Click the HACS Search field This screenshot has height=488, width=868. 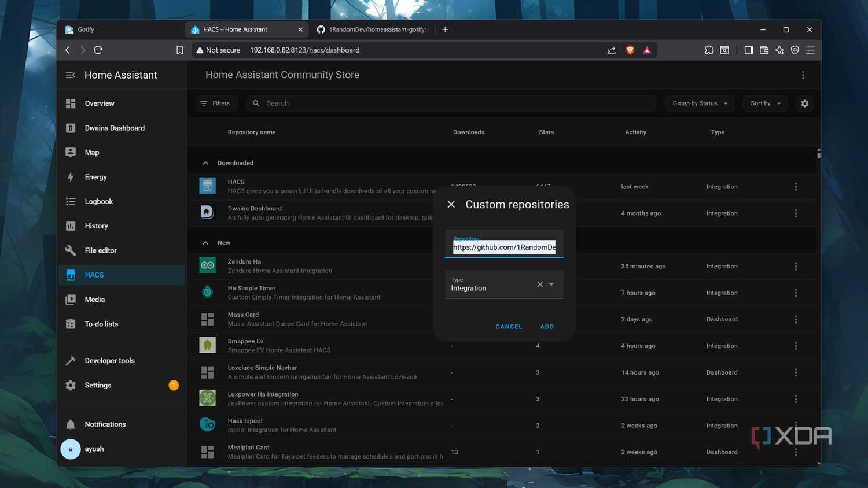tap(451, 103)
